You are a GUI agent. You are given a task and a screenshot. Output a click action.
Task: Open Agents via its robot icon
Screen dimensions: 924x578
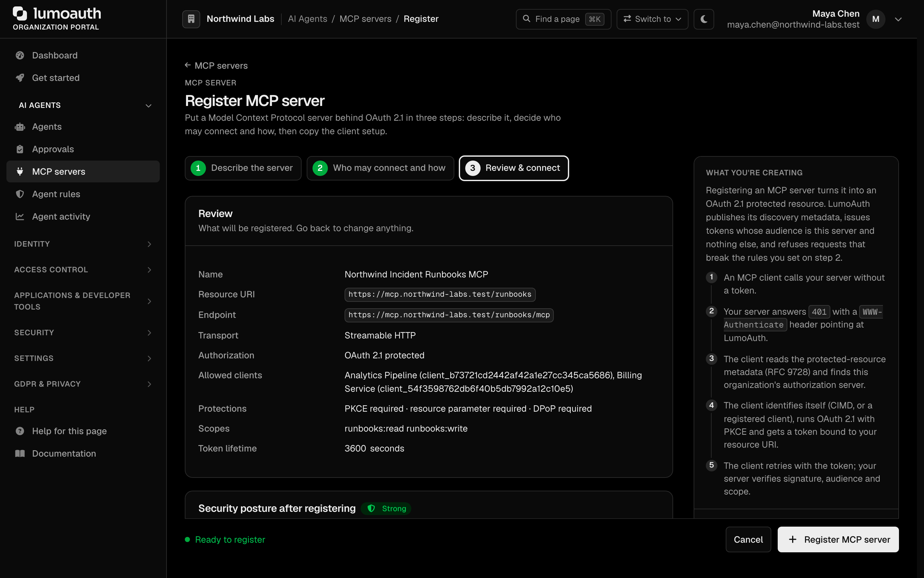point(20,127)
